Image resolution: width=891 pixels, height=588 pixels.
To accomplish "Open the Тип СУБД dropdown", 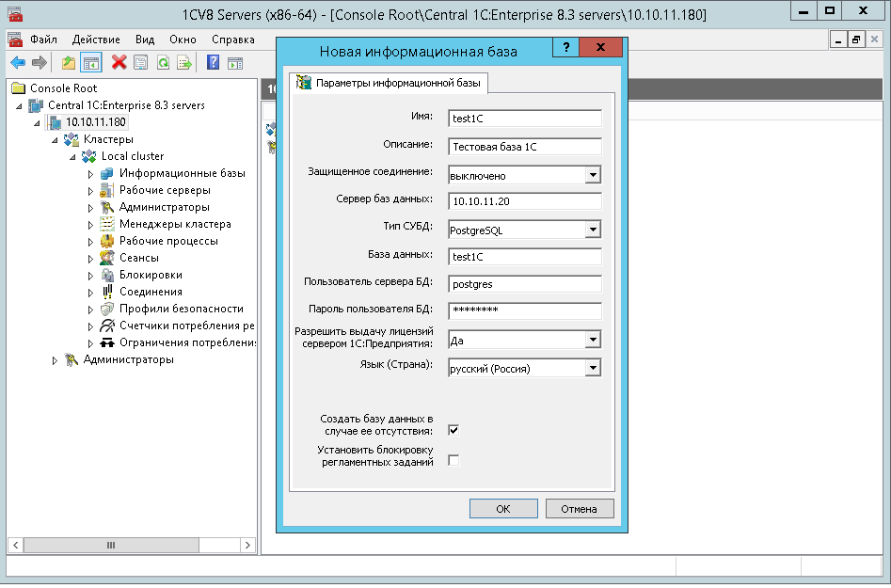I will [592, 230].
